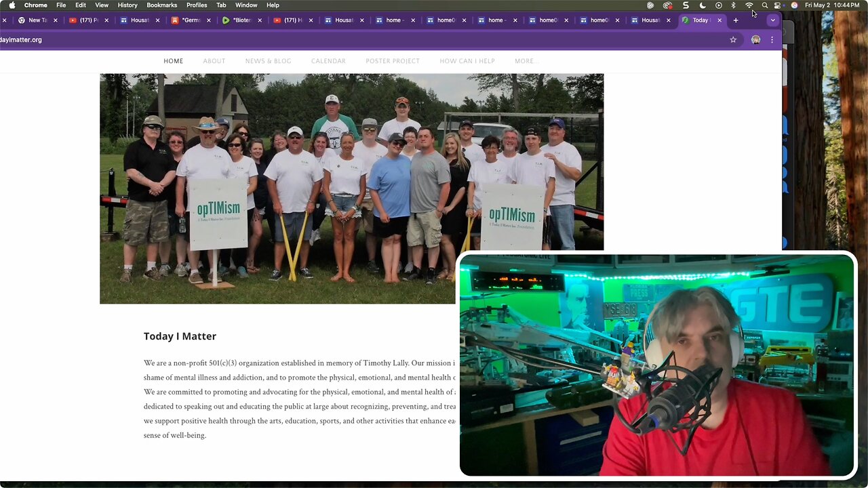Open the Chrome application menu
The image size is (868, 488).
[36, 5]
